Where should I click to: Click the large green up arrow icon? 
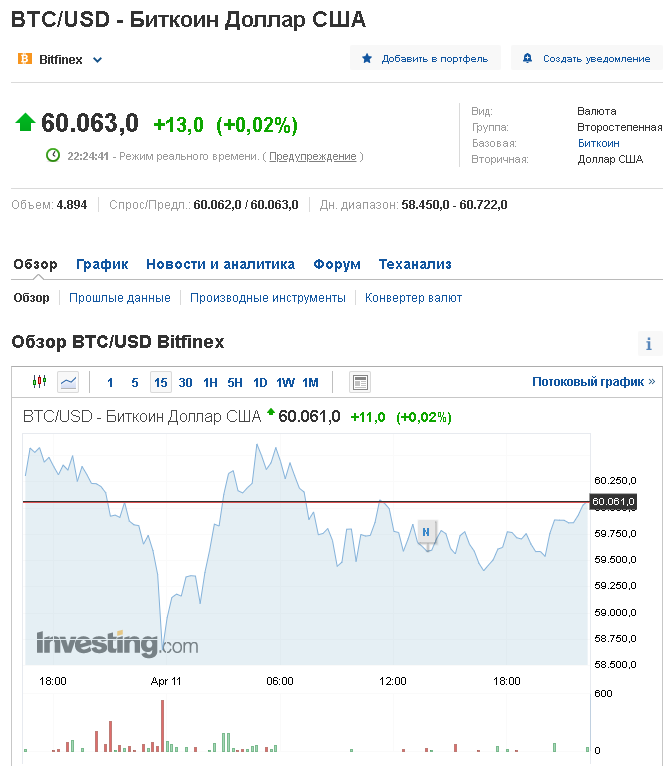[25, 122]
